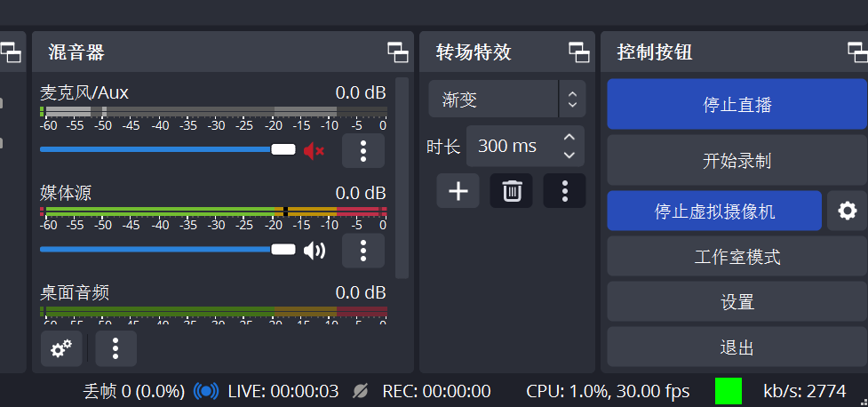Click the 媒体源 source label
This screenshot has height=407, width=868.
click(x=66, y=193)
